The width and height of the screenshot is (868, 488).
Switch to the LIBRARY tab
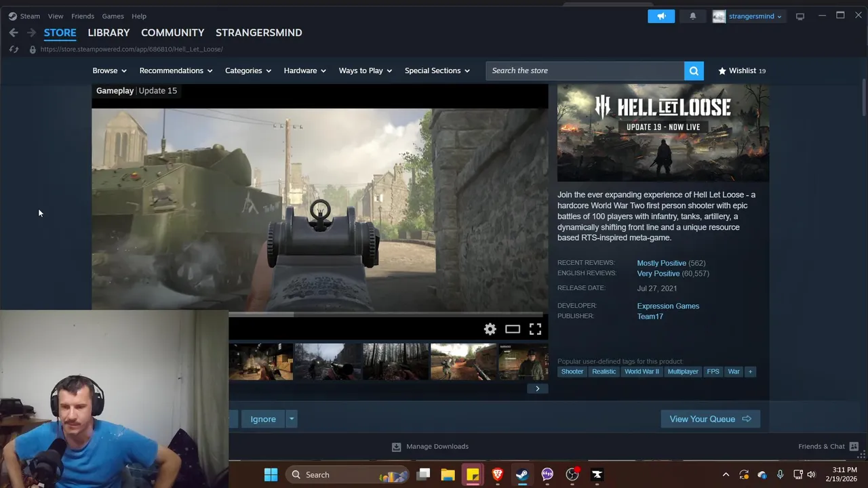108,33
